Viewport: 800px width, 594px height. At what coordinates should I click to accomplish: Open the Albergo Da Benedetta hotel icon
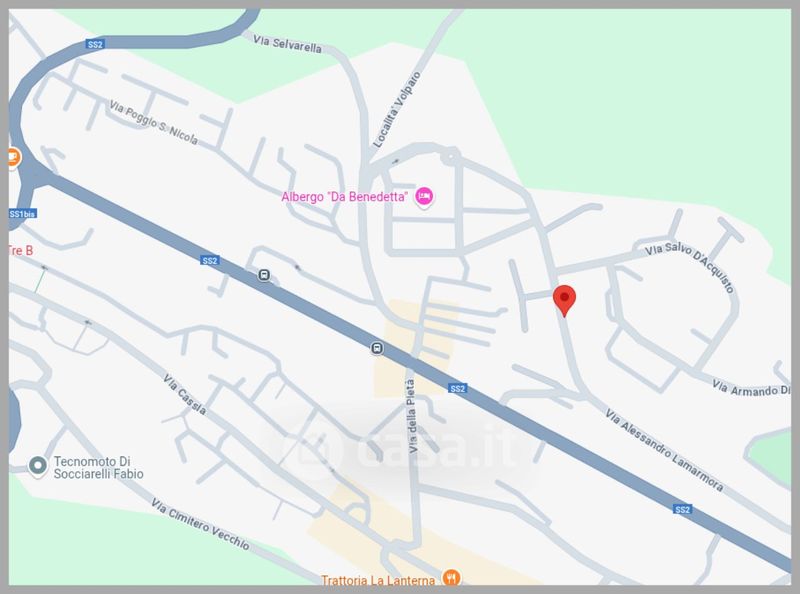point(424,196)
